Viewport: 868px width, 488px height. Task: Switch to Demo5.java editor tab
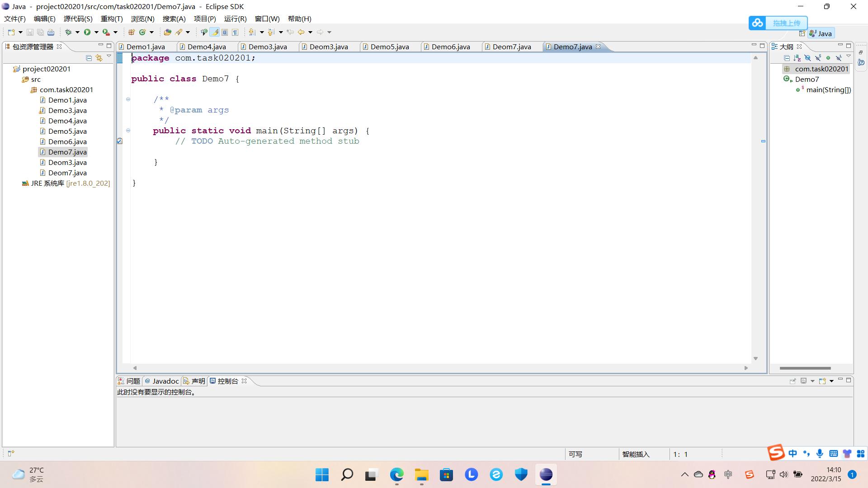pyautogui.click(x=389, y=47)
